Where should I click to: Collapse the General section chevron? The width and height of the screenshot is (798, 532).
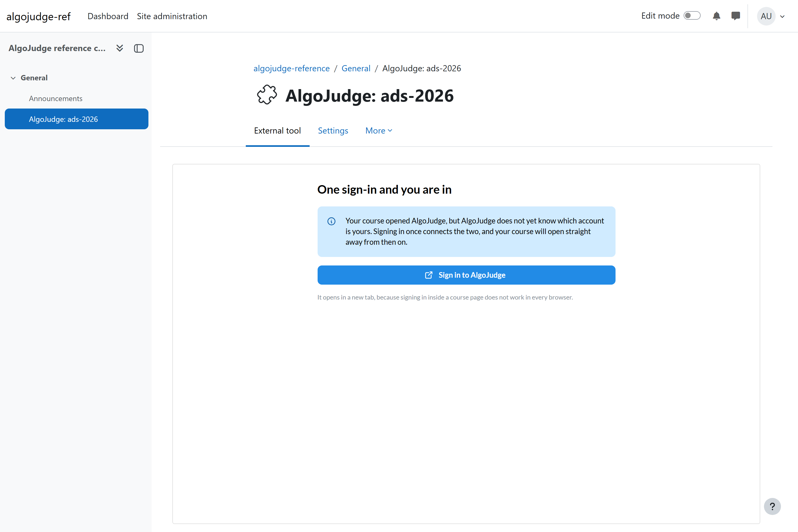pos(13,78)
